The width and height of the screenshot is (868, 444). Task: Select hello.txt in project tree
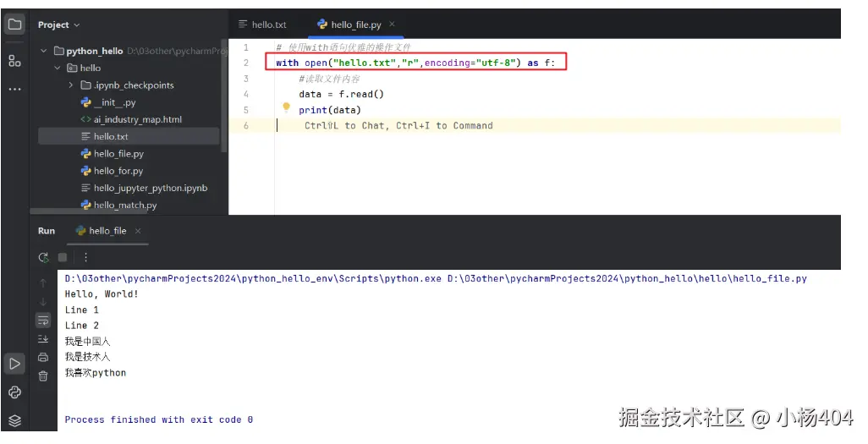(x=129, y=136)
